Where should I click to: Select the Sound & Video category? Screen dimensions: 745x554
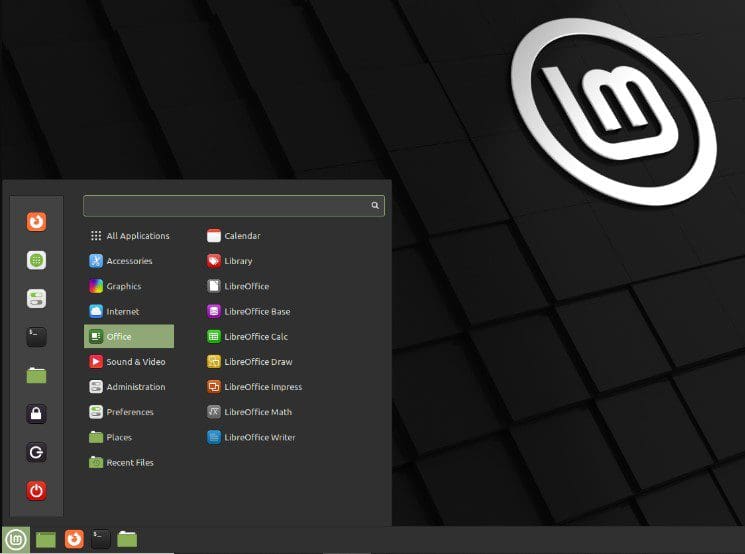129,362
